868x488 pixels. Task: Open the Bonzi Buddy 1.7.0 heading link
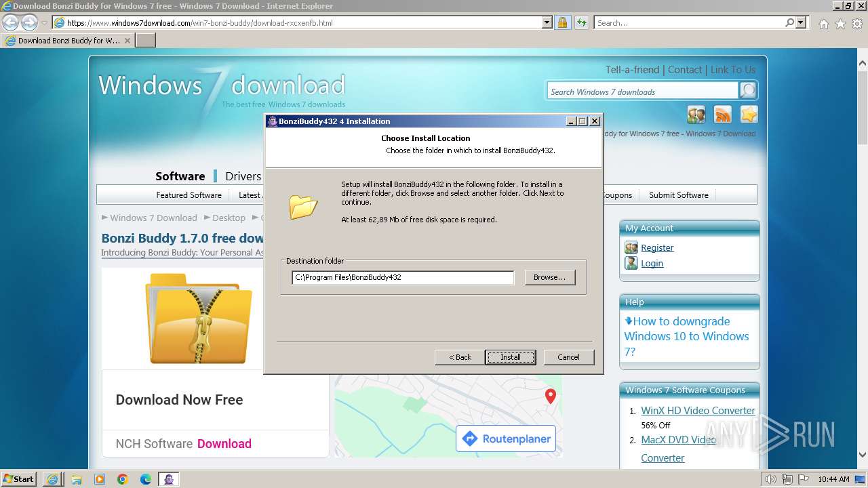[182, 238]
